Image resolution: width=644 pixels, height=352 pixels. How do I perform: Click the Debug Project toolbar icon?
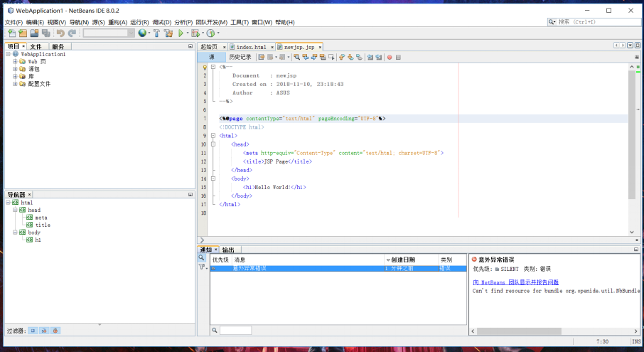[x=195, y=33]
